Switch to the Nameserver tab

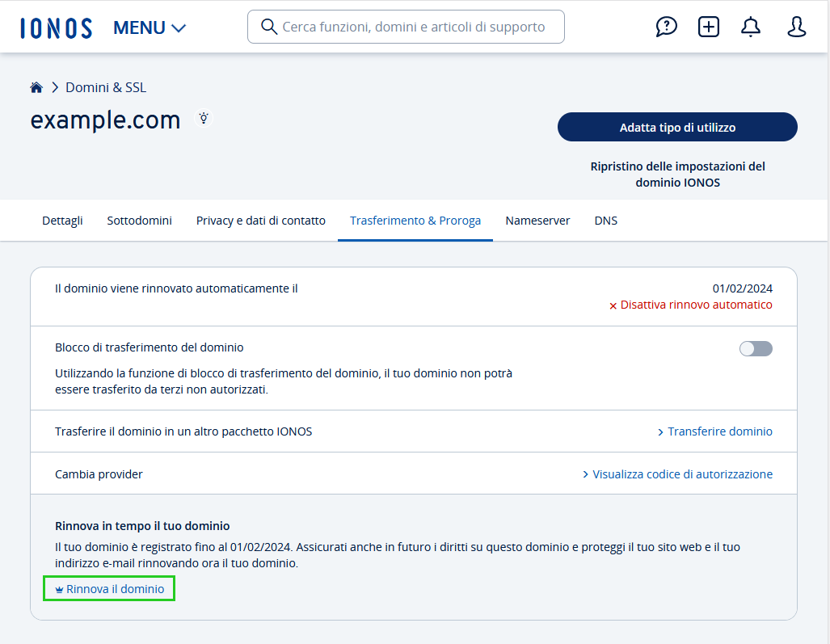coord(537,221)
